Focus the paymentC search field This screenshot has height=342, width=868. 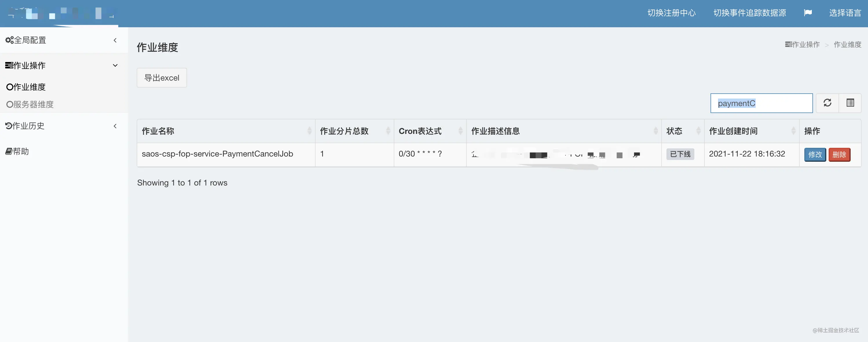761,103
